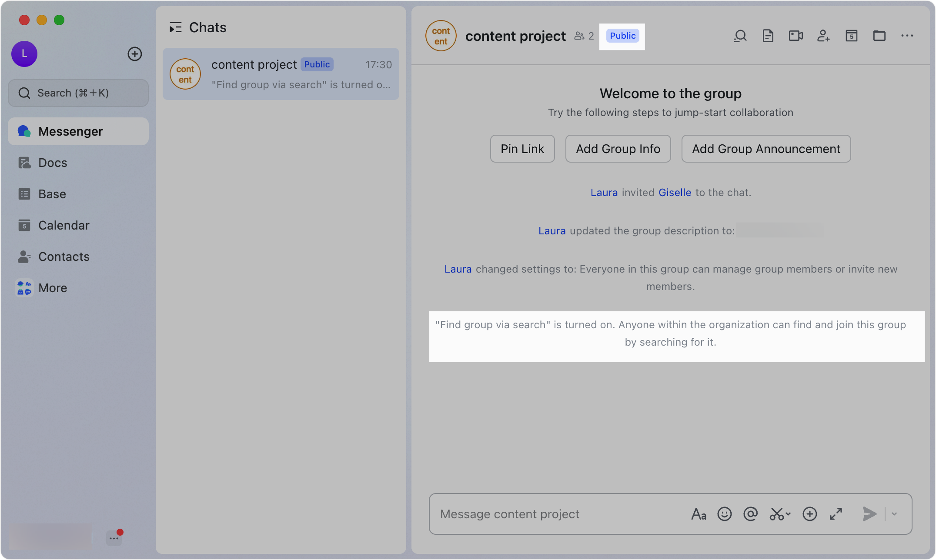Image resolution: width=936 pixels, height=560 pixels.
Task: Click the Pin Link button
Action: click(522, 149)
